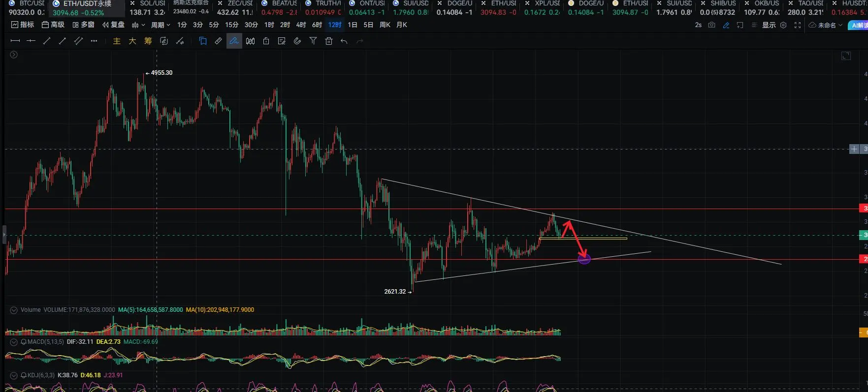868x392 pixels.
Task: Delete drawings with the trash icon
Action: [329, 41]
